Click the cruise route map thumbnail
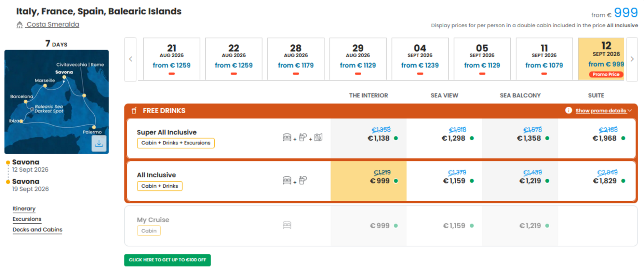Screen dimensions: 644x273 (x=56, y=102)
